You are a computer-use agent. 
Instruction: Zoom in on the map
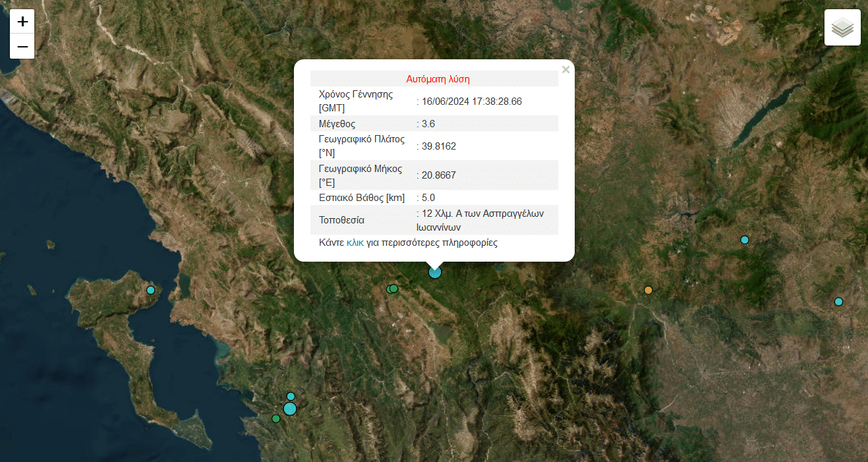pyautogui.click(x=22, y=21)
